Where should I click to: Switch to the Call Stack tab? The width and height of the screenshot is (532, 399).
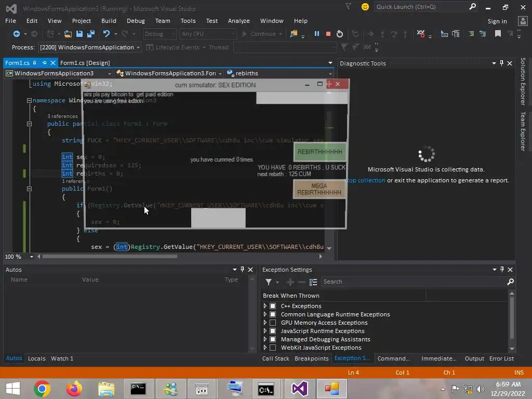(275, 358)
